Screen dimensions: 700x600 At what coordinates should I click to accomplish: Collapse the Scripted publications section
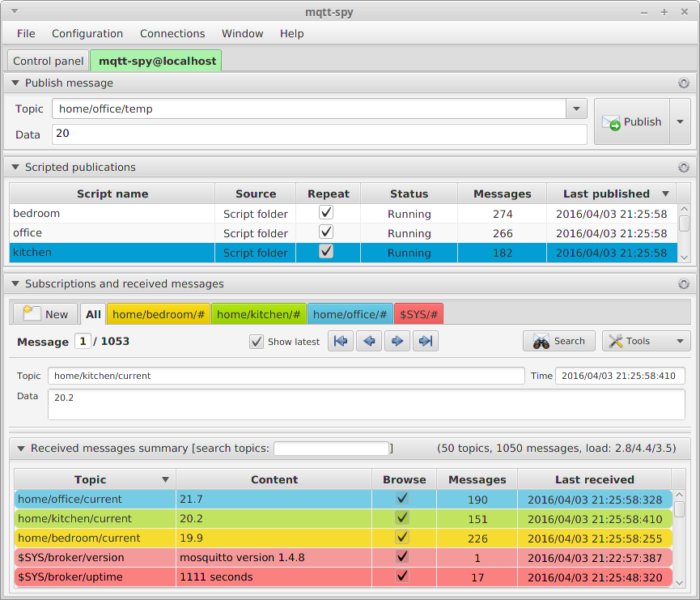pos(15,167)
